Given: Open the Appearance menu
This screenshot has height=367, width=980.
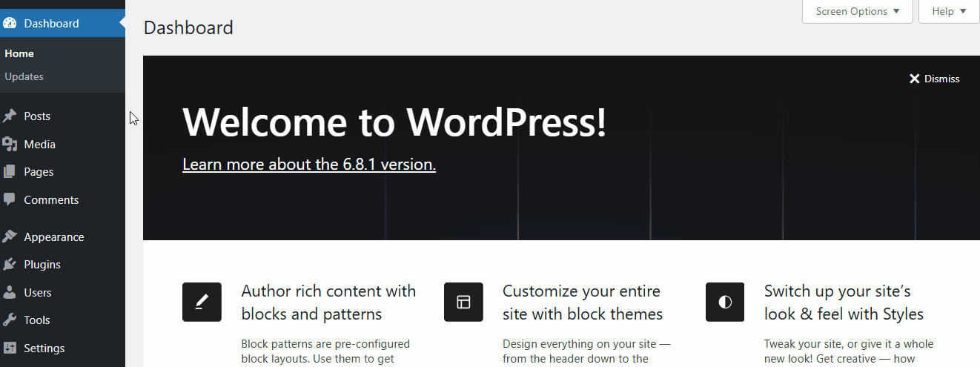Looking at the screenshot, I should (62, 237).
